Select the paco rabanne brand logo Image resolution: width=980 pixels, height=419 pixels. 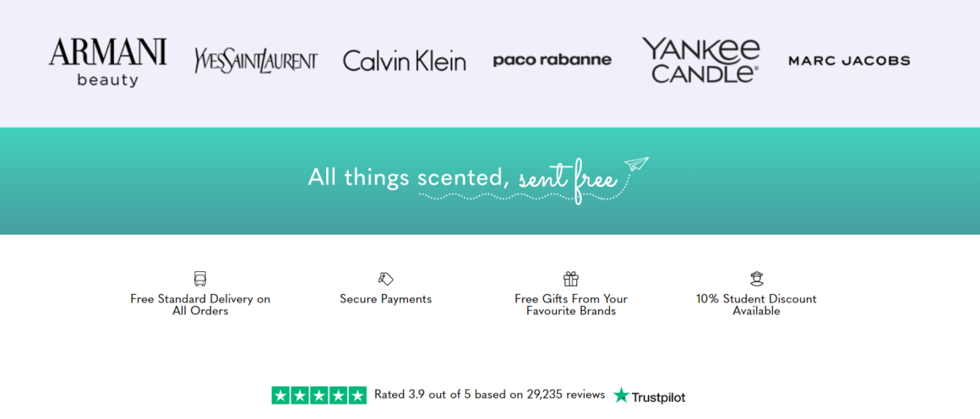coord(553,60)
